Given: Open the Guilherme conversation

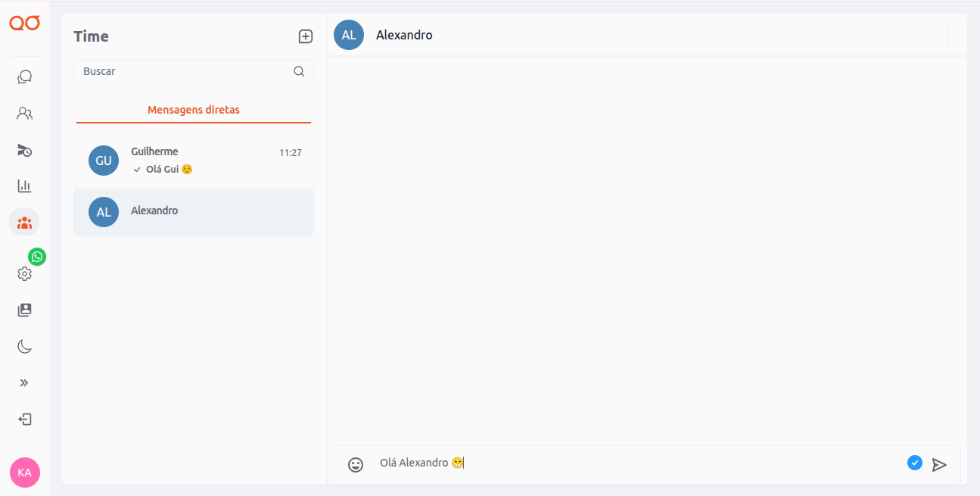Looking at the screenshot, I should point(194,161).
